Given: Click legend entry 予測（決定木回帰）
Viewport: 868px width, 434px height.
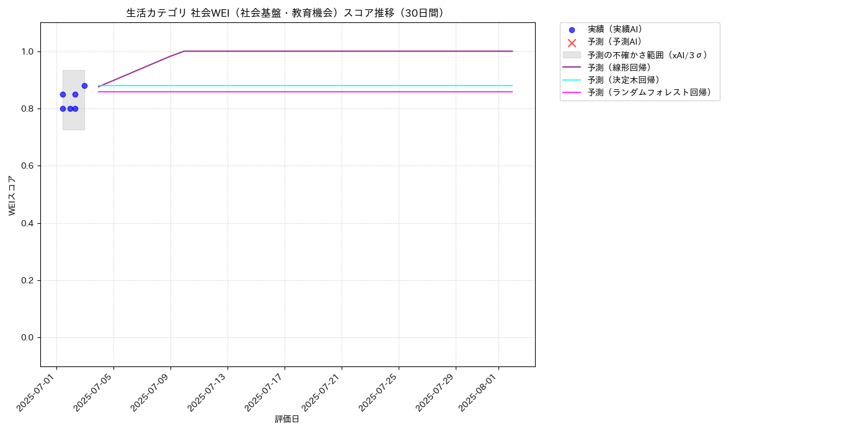Looking at the screenshot, I should point(624,80).
